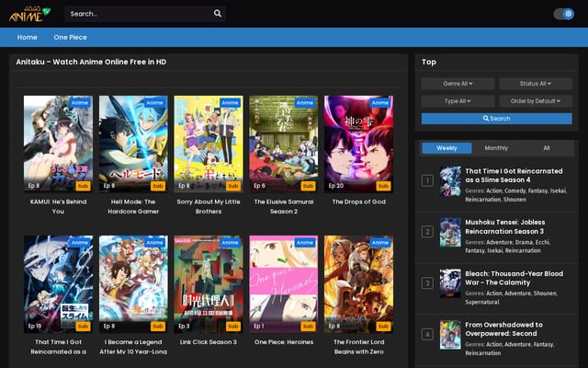Open The Drops of God poster

point(359,144)
